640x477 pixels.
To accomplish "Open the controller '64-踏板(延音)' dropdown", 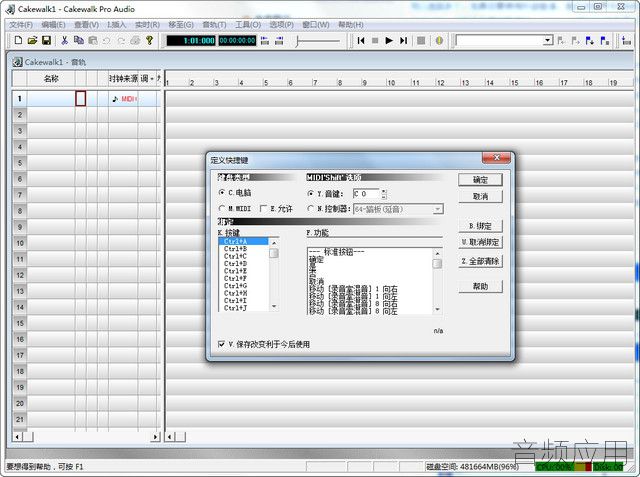I will 438,209.
